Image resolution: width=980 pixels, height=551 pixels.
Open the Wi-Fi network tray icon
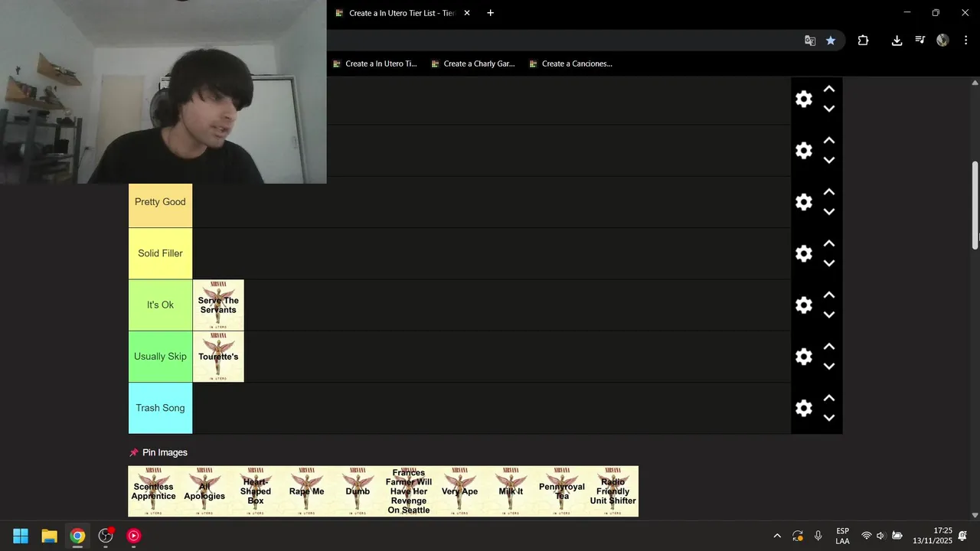(x=866, y=536)
